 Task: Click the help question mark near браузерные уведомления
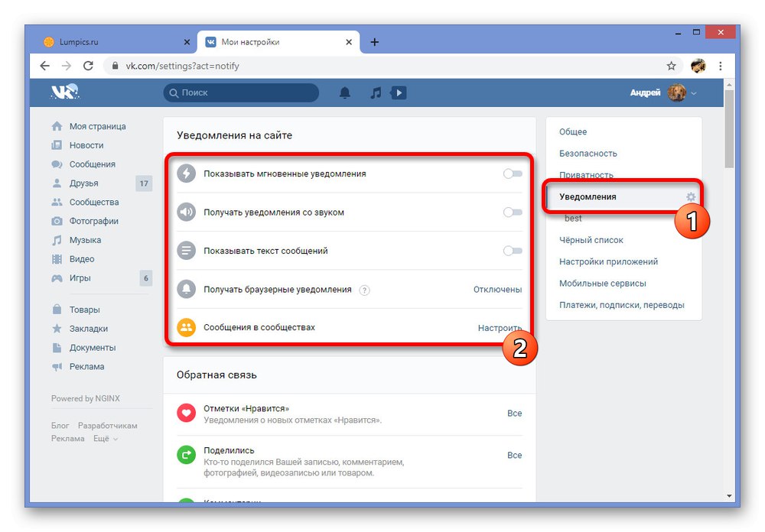(364, 290)
